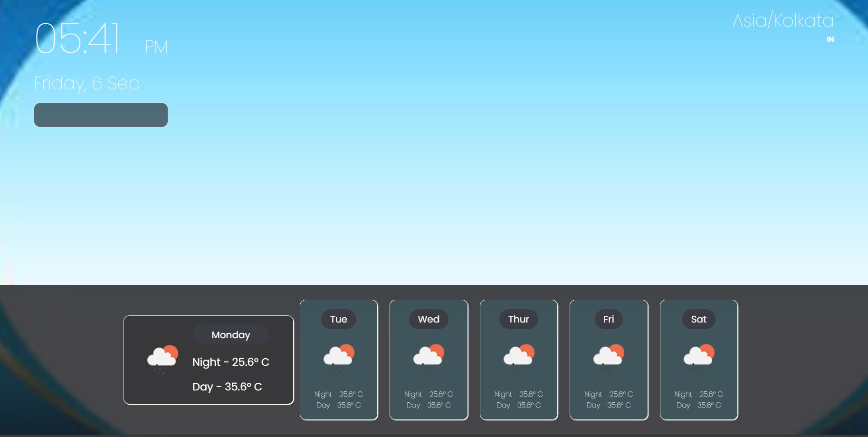The image size is (868, 437).
Task: Click the Sat card weather icon
Action: 699,359
